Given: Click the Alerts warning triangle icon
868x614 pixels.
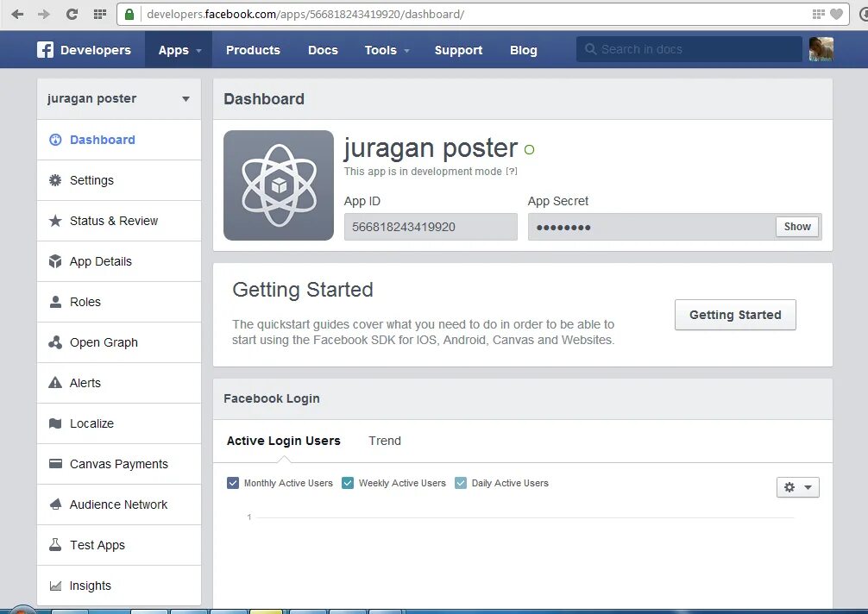Looking at the screenshot, I should (x=55, y=383).
